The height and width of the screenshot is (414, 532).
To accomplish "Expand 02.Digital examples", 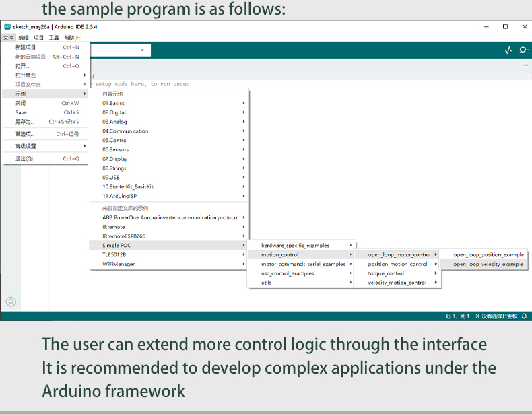I will pyautogui.click(x=168, y=112).
